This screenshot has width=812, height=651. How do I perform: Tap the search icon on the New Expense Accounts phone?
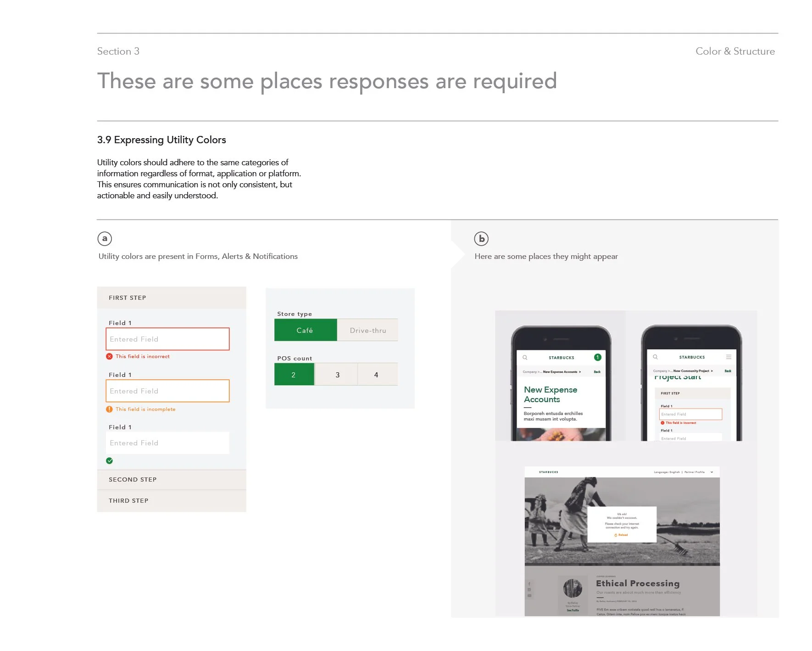tap(525, 357)
